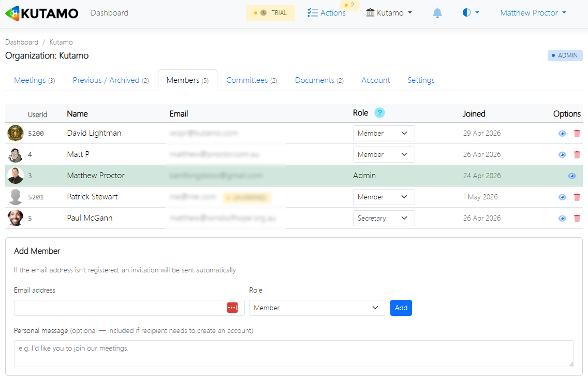
Task: Focus the Email address input field
Action: [x=129, y=308]
